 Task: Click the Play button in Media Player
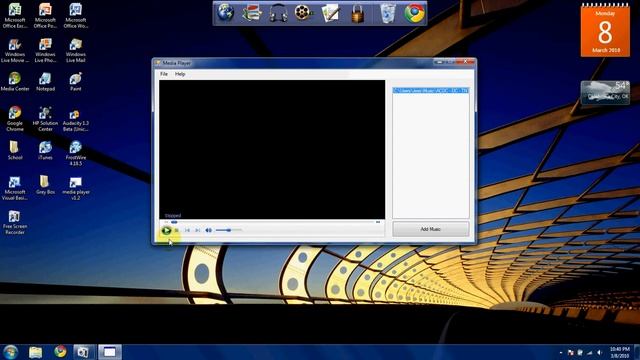(166, 231)
